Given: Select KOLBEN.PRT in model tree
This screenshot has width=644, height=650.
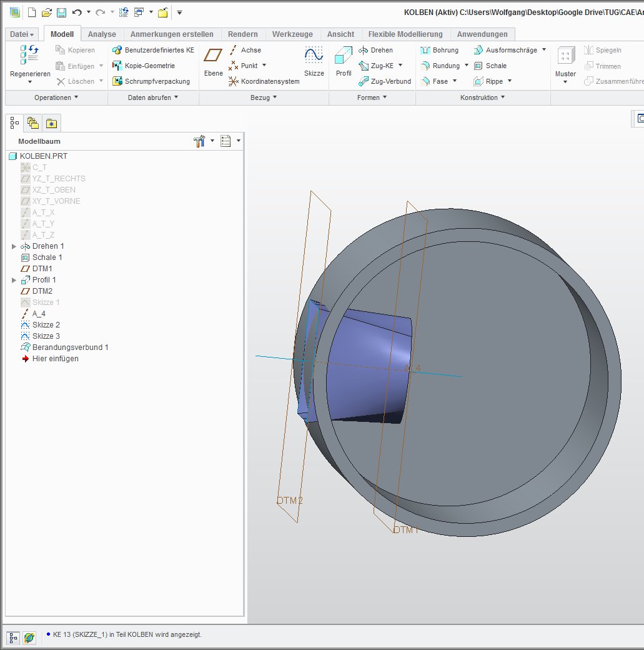Looking at the screenshot, I should click(38, 156).
